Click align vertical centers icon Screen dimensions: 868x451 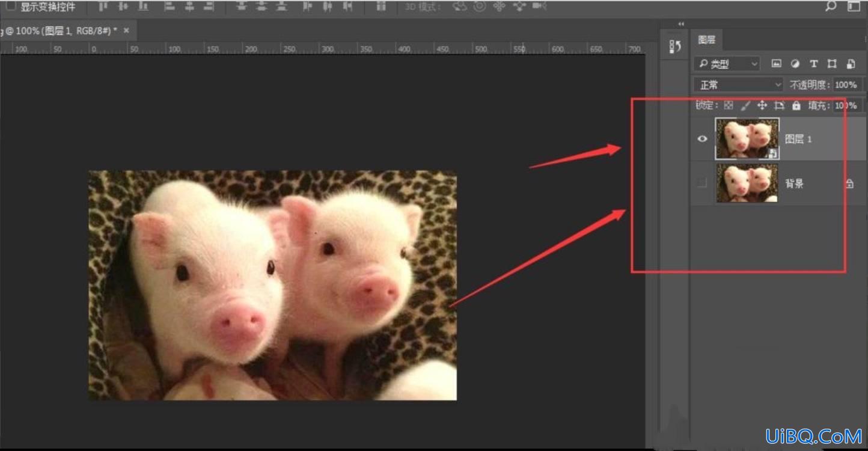123,7
